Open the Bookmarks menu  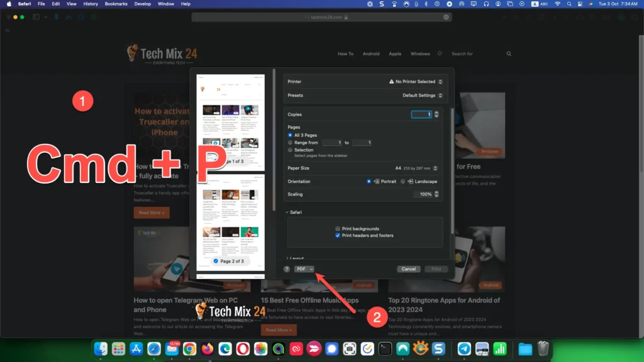point(116,4)
